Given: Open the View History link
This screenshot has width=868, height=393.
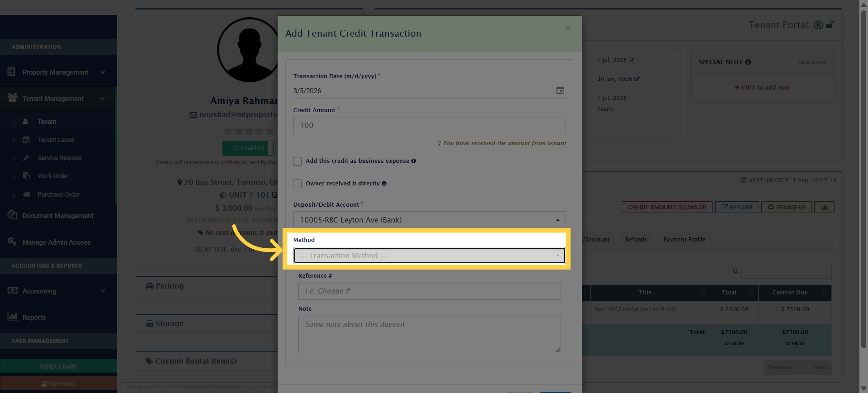Looking at the screenshot, I should point(812,62).
